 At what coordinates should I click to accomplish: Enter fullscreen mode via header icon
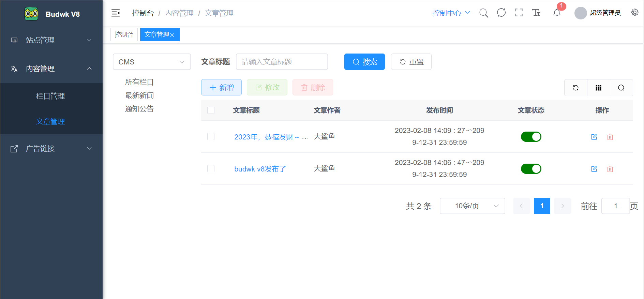point(519,13)
